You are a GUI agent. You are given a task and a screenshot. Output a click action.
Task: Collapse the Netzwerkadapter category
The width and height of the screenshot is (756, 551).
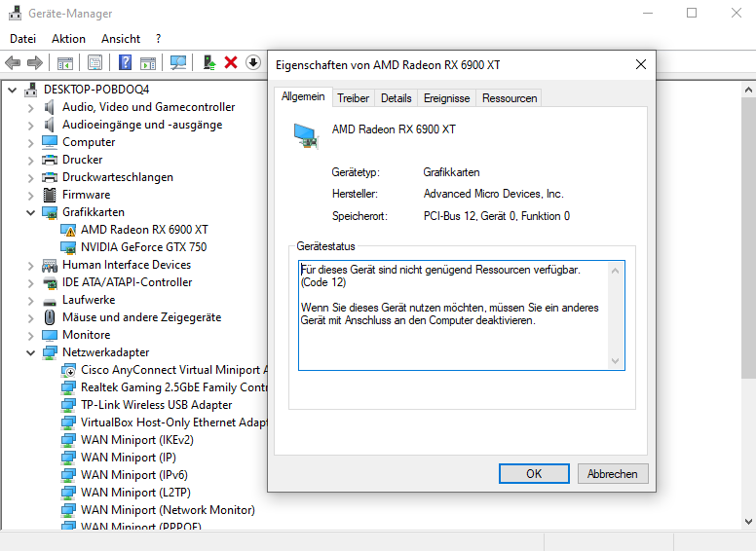[x=31, y=352]
